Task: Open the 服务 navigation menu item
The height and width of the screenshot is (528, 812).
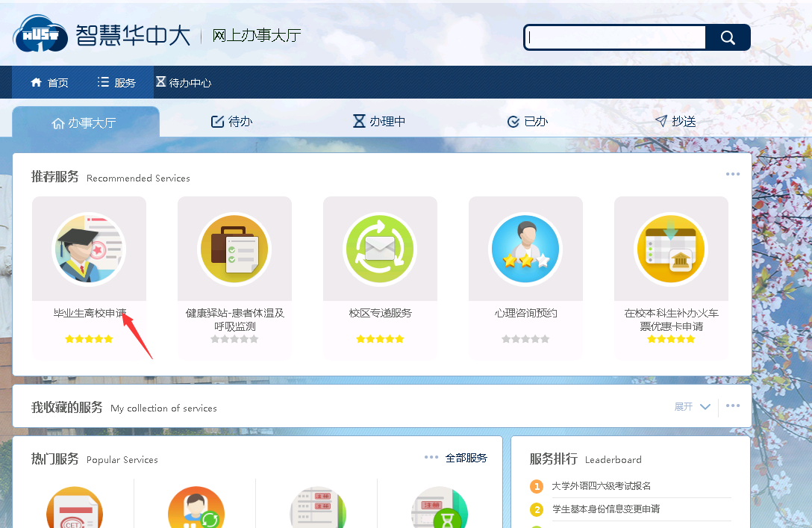Action: tap(116, 82)
